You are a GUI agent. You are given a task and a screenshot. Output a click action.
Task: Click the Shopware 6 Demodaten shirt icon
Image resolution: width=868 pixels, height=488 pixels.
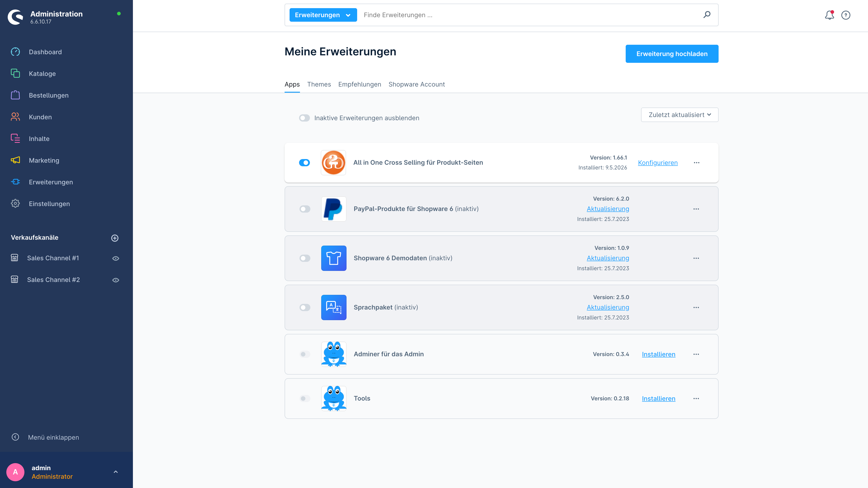(334, 258)
